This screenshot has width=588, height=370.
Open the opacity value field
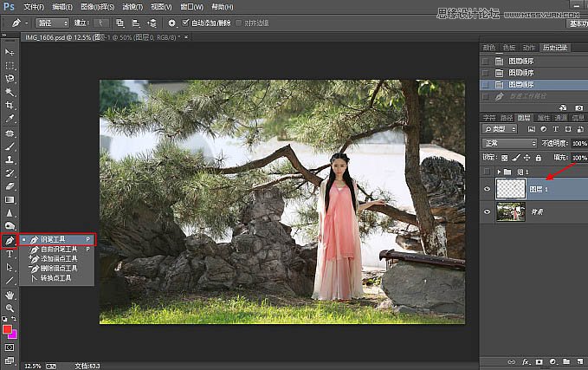point(579,143)
